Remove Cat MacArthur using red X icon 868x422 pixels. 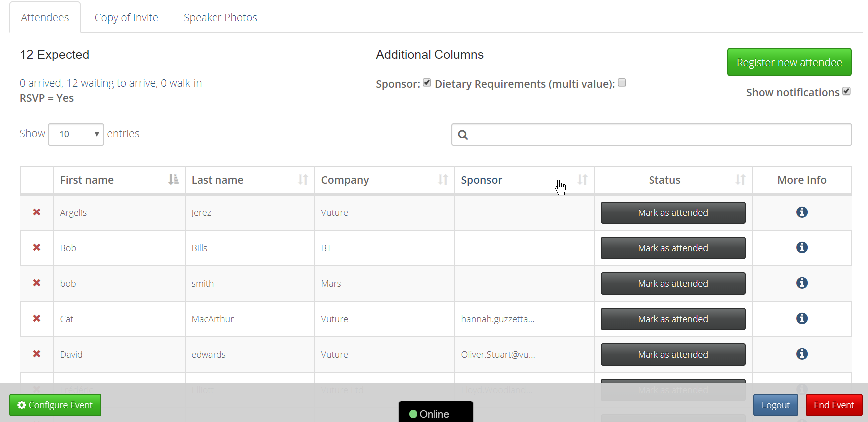[x=37, y=318]
